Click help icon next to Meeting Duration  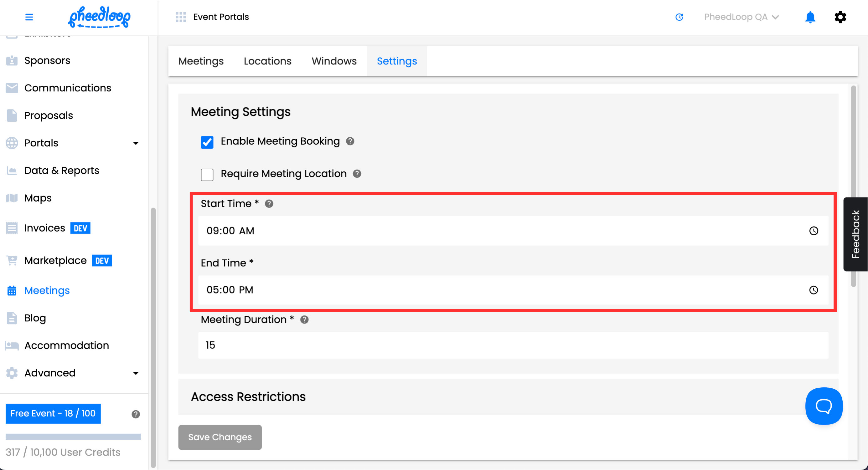[x=304, y=319]
